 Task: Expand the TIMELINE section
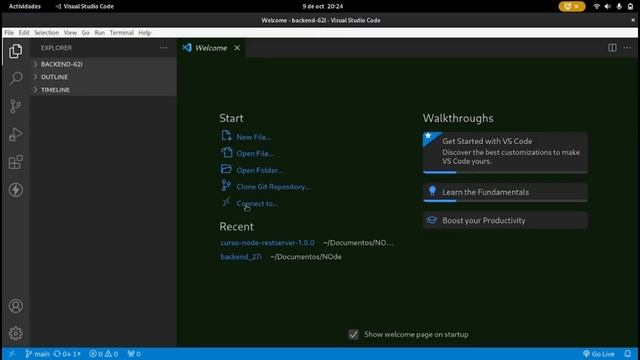click(x=104, y=89)
